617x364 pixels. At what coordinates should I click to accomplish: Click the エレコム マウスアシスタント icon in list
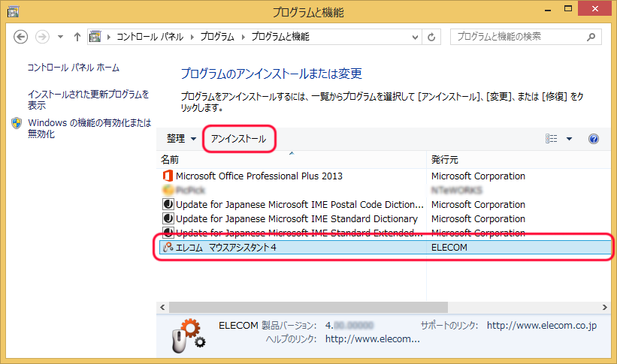click(168, 247)
